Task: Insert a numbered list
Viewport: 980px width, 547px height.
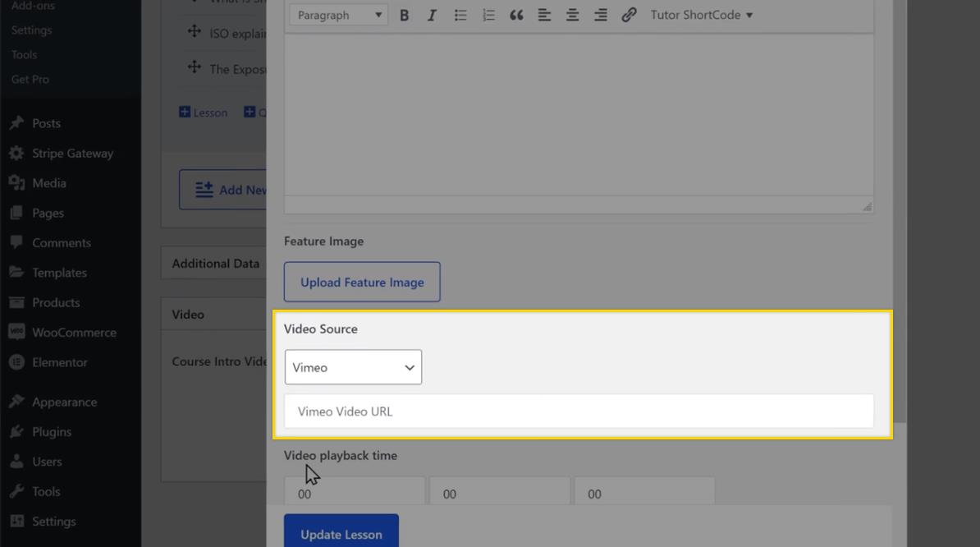Action: click(x=488, y=15)
